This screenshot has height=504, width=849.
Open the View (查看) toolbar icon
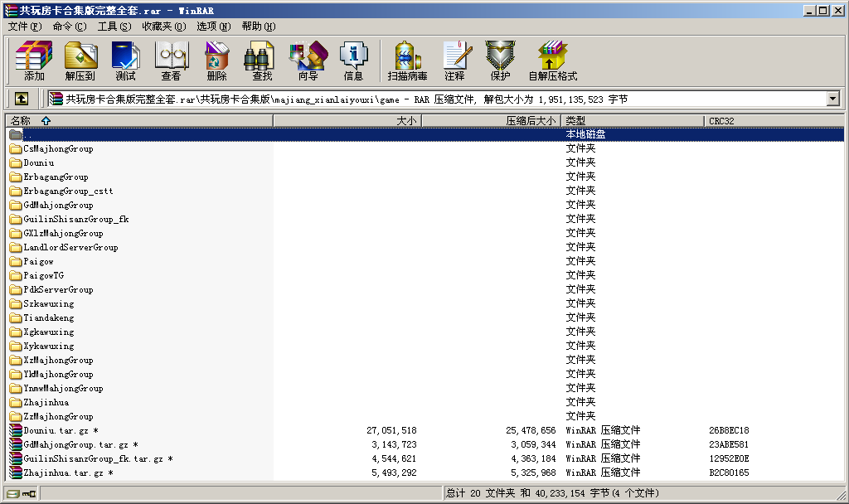click(x=171, y=61)
